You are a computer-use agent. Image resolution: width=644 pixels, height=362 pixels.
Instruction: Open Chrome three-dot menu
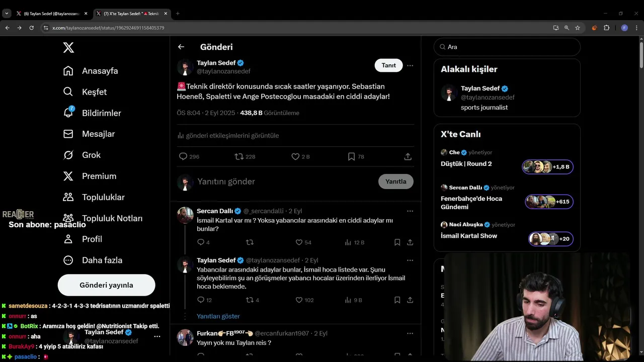click(x=636, y=28)
